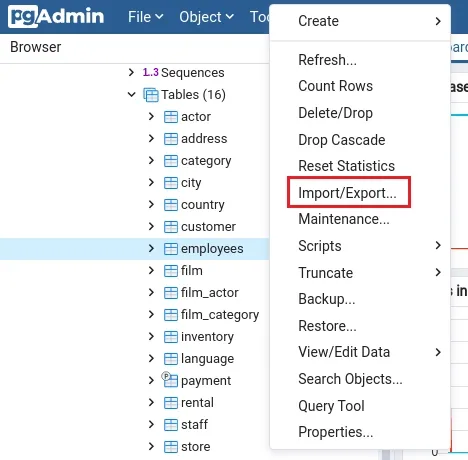Viewport: 468px width, 460px height.
Task: Click the rental table icon
Action: pyautogui.click(x=171, y=403)
